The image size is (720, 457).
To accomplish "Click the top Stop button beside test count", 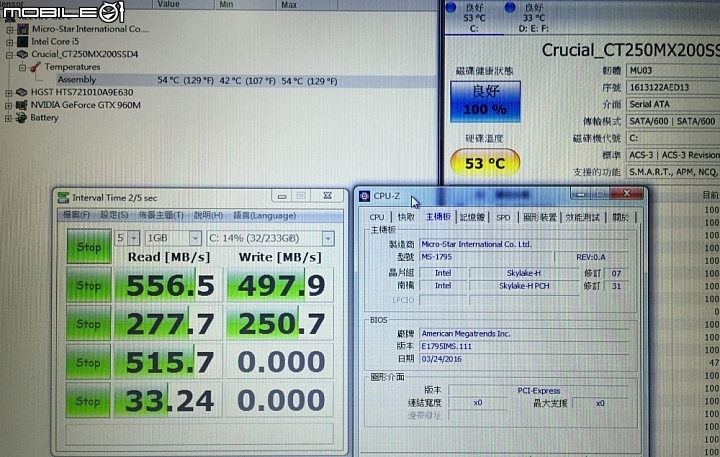I will click(x=89, y=247).
